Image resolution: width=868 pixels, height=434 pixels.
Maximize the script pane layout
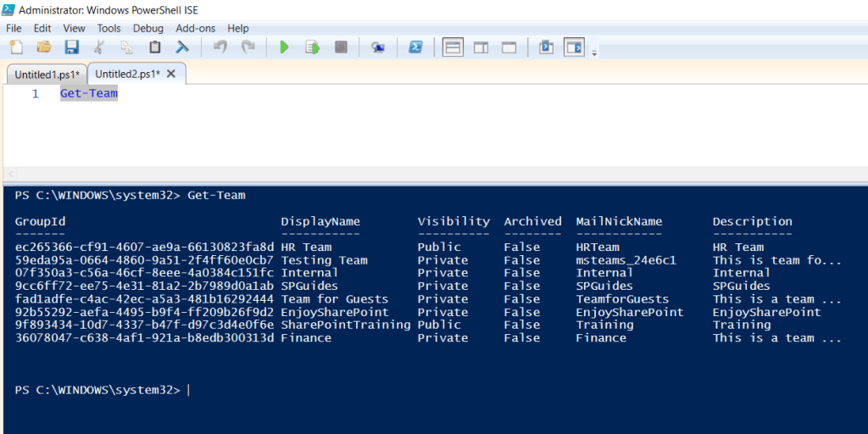509,47
